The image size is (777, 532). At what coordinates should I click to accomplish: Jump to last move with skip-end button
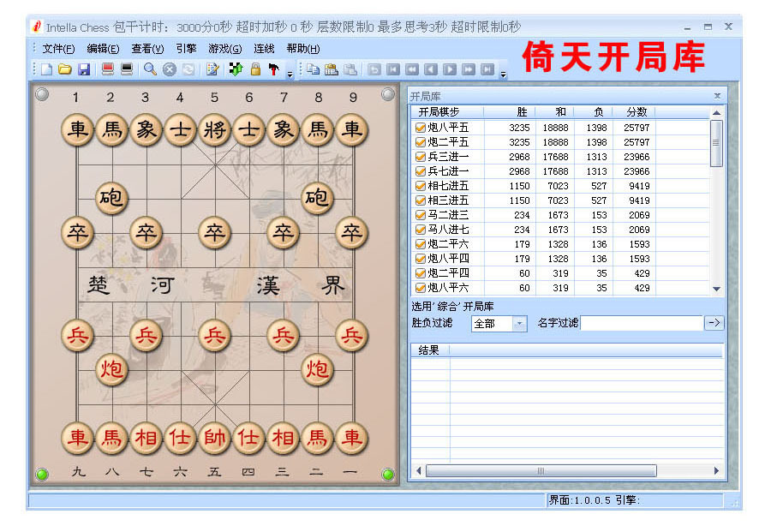pyautogui.click(x=487, y=69)
